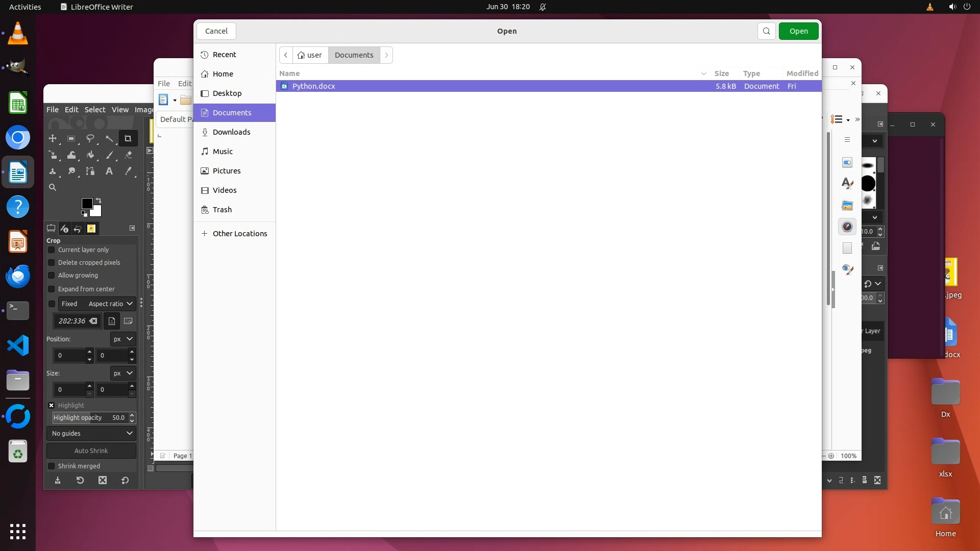This screenshot has height=551, width=980.
Task: Select the Color Picker eyedropper tool
Action: 128,171
